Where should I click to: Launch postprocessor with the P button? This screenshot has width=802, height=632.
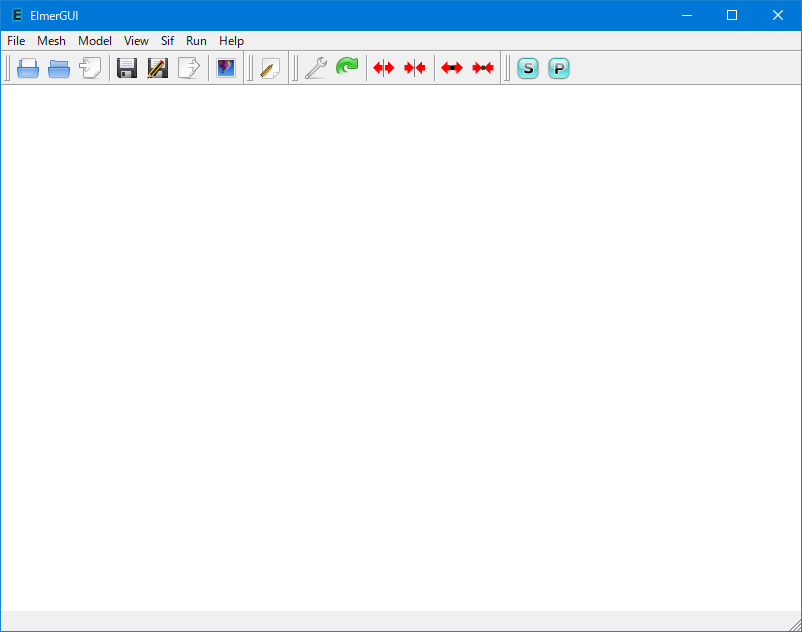(x=559, y=68)
